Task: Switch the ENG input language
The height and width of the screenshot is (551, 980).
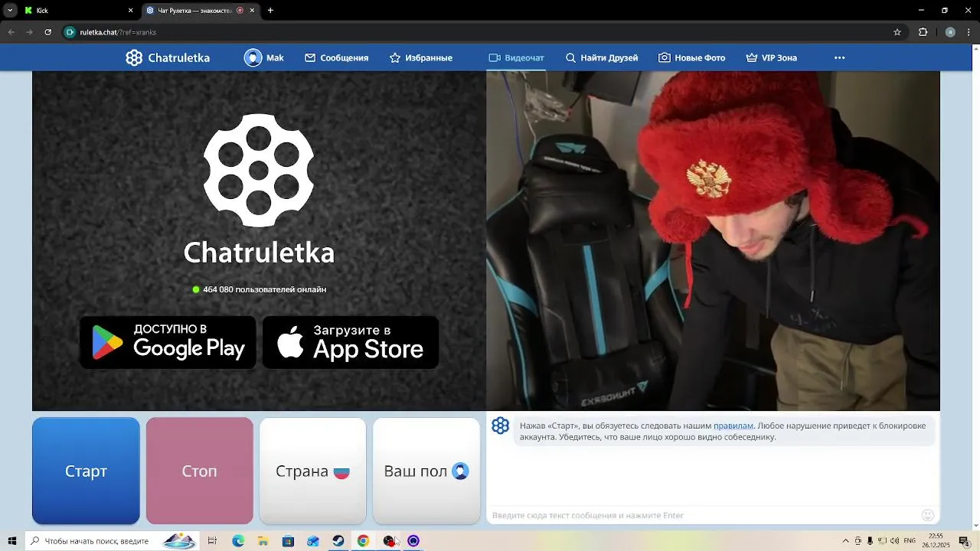Action: coord(910,541)
